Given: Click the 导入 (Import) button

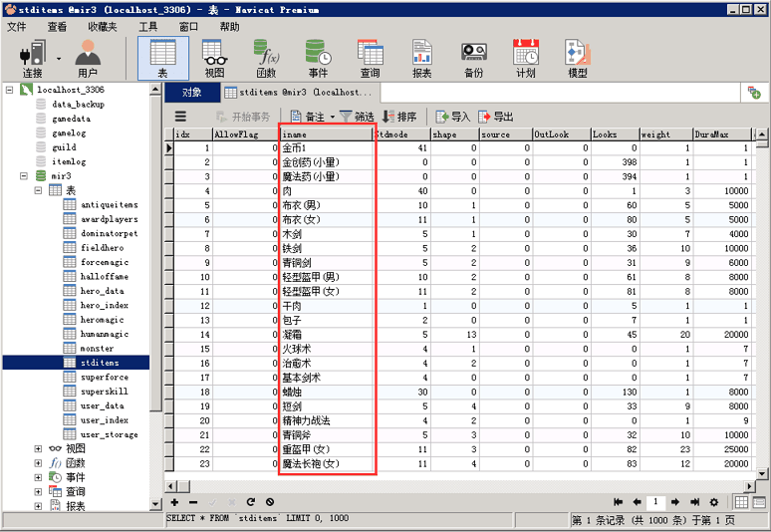Looking at the screenshot, I should 452,117.
